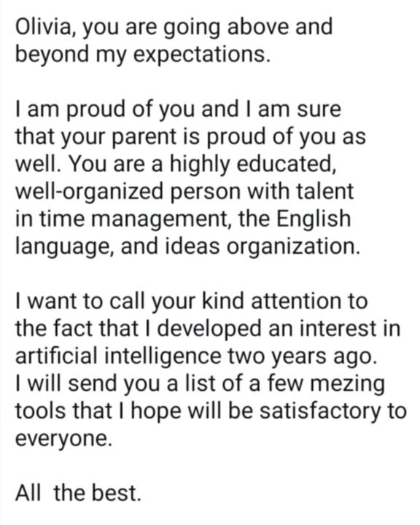Click the word "satisfactory"
The image size is (420, 525).
(x=321, y=410)
